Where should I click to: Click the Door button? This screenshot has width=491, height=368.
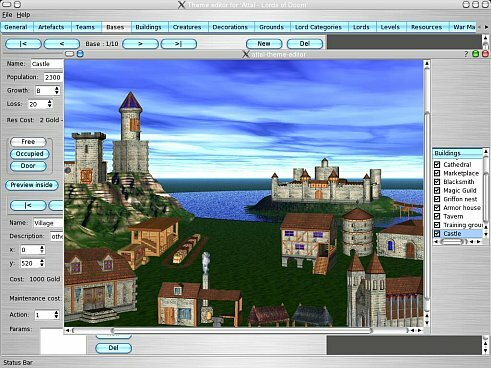coord(28,166)
